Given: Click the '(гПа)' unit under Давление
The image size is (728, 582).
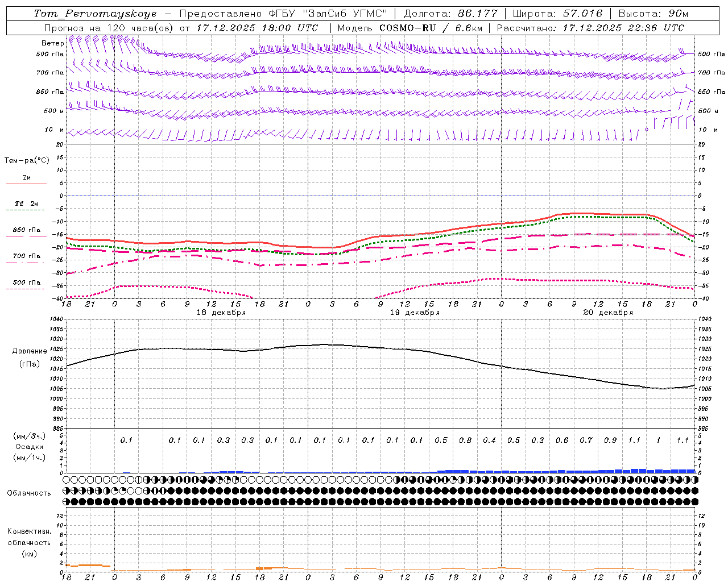Looking at the screenshot, I should (30, 364).
